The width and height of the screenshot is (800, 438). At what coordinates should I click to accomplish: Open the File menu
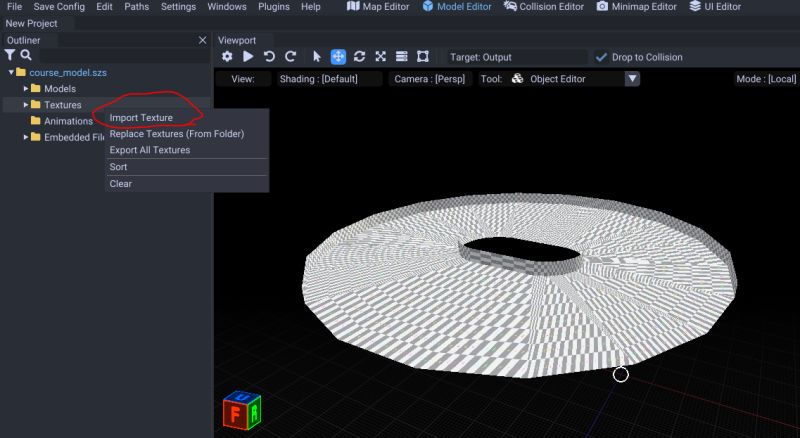(x=14, y=7)
